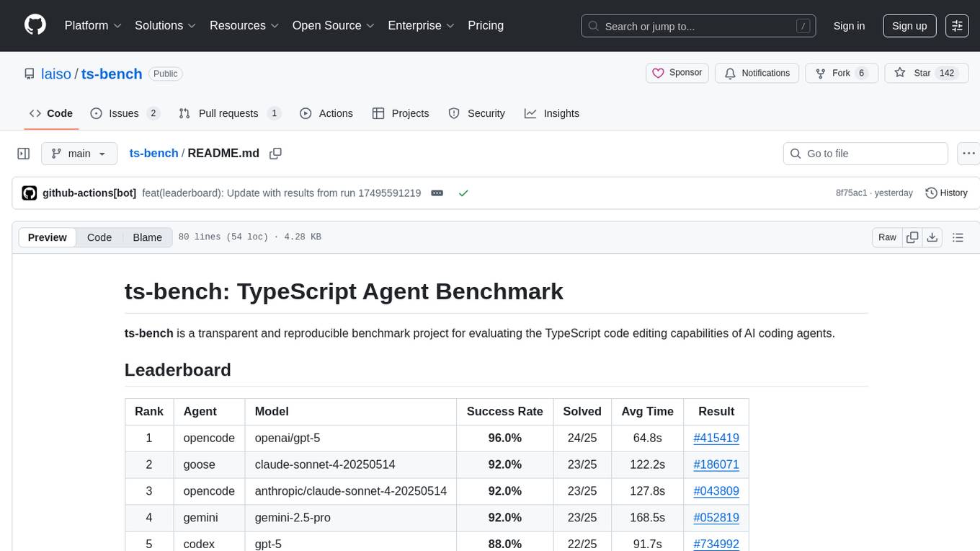
Task: Focus the Go to file field
Action: (x=865, y=154)
